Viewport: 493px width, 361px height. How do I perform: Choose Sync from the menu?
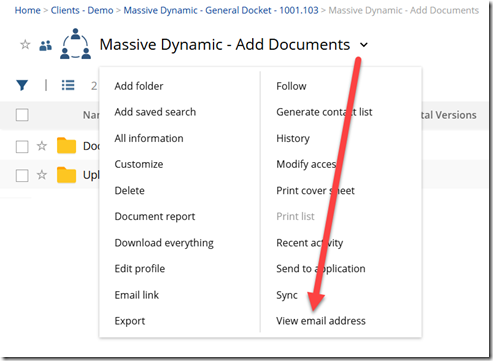(287, 295)
